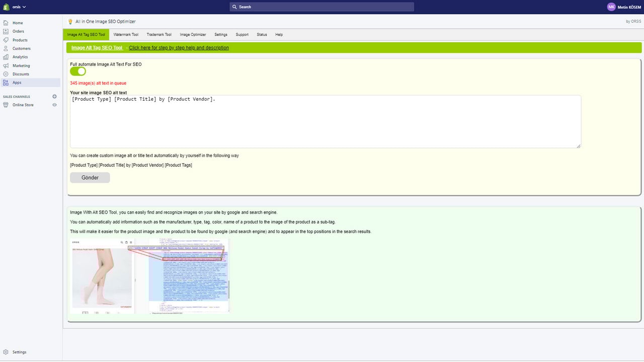Open the app Settings tab
Viewport: 644px width, 362px height.
pos(221,35)
